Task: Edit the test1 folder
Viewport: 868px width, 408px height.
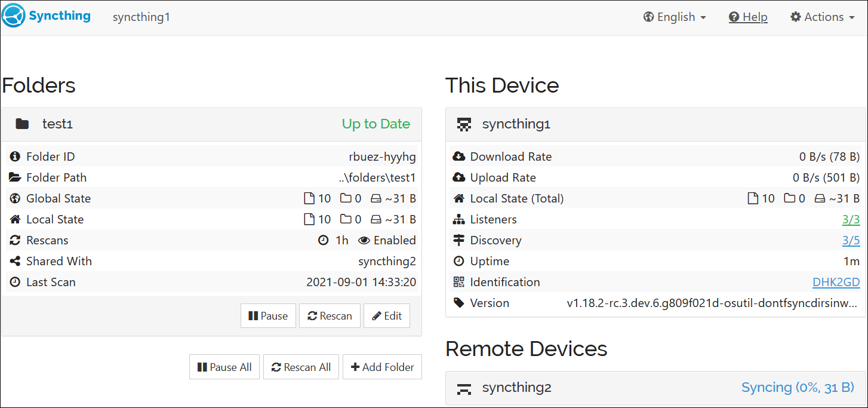Action: coord(387,316)
